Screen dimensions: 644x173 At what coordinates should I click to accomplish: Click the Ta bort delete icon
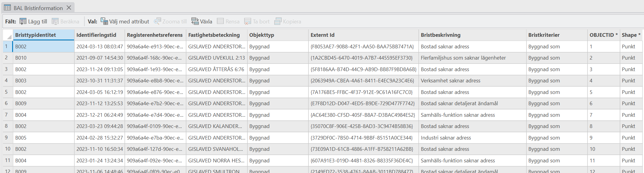248,21
